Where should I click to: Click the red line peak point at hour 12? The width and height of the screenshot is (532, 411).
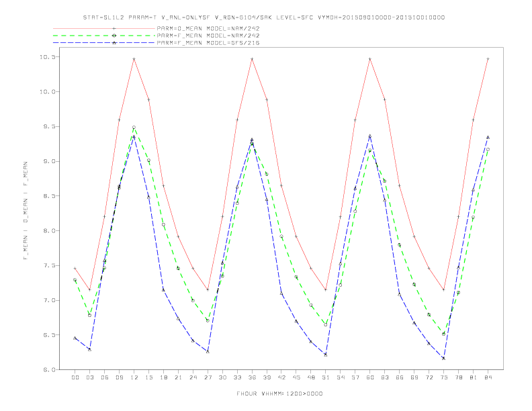pos(134,59)
